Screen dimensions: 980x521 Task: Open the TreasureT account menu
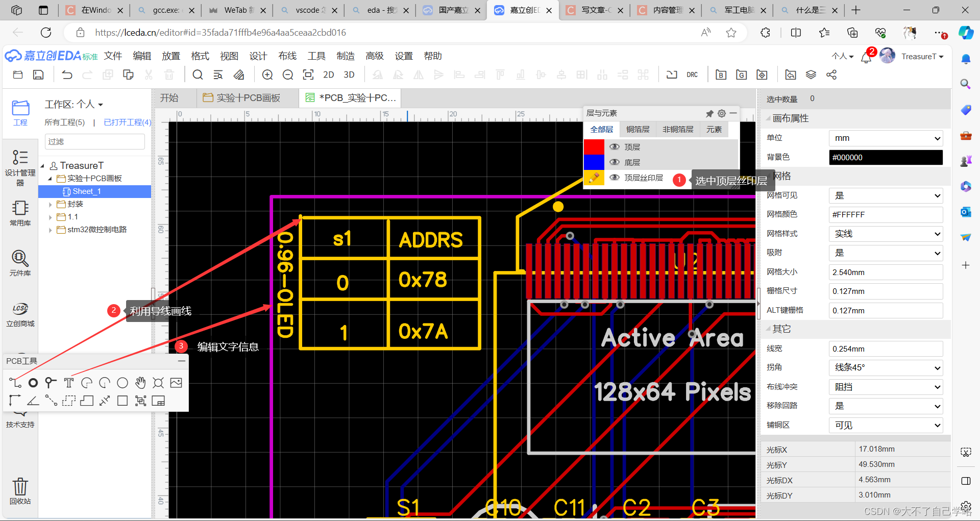coord(922,56)
